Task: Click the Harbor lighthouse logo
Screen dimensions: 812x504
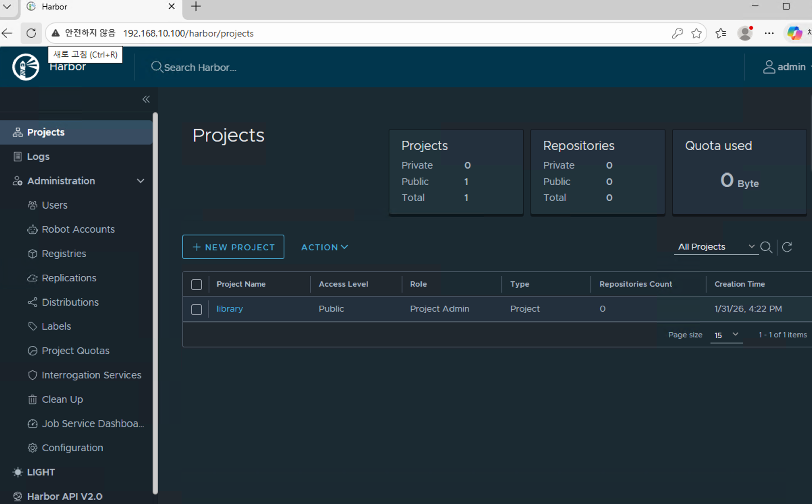Action: tap(26, 67)
